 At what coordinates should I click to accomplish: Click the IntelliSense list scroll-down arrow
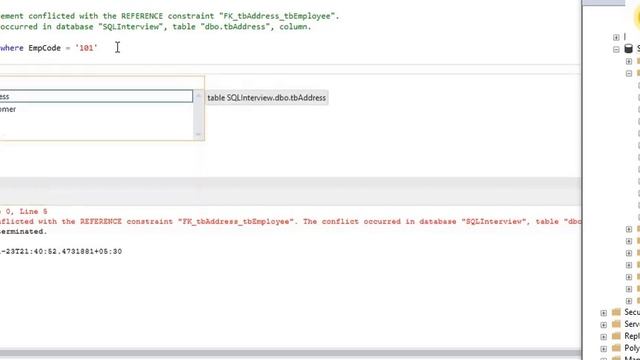(198, 134)
